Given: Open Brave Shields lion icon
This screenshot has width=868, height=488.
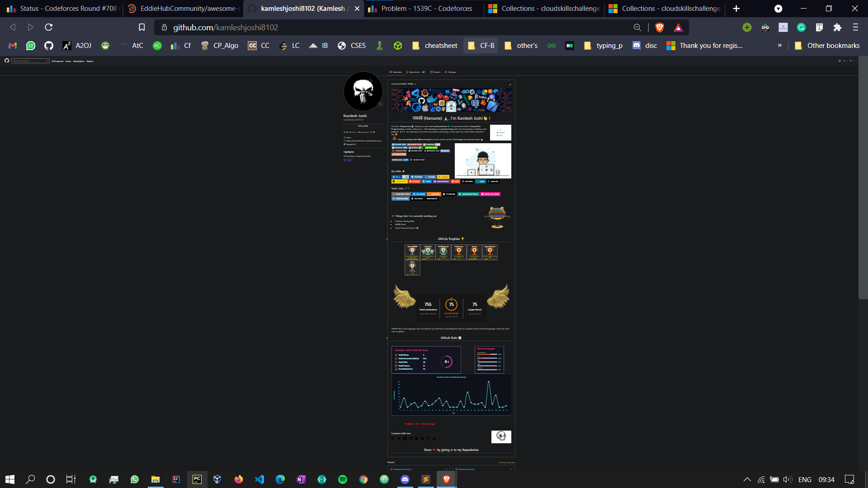Looking at the screenshot, I should tap(660, 28).
